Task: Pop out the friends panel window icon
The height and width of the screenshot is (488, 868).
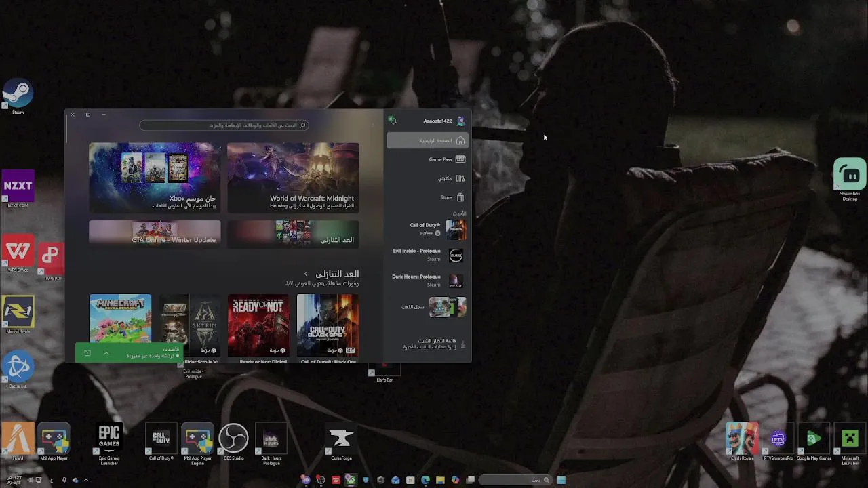Action: 87,353
